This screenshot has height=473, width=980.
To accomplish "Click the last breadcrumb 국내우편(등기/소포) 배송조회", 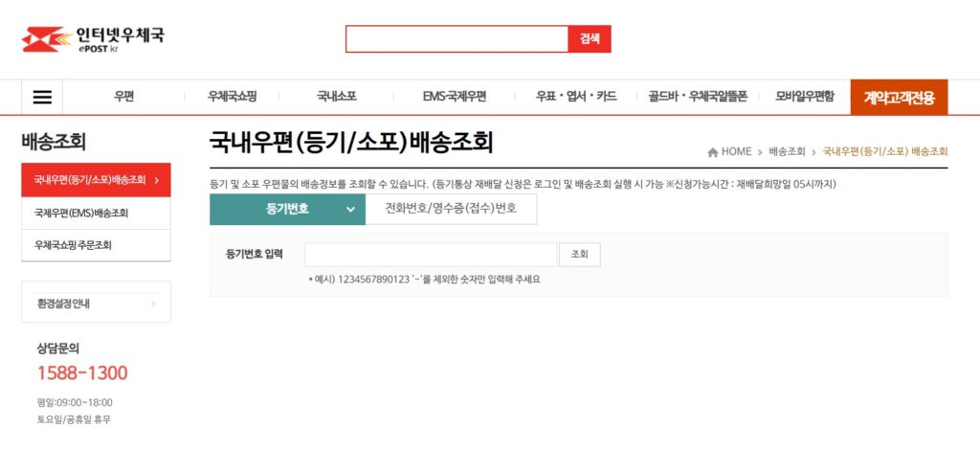I will 885,151.
